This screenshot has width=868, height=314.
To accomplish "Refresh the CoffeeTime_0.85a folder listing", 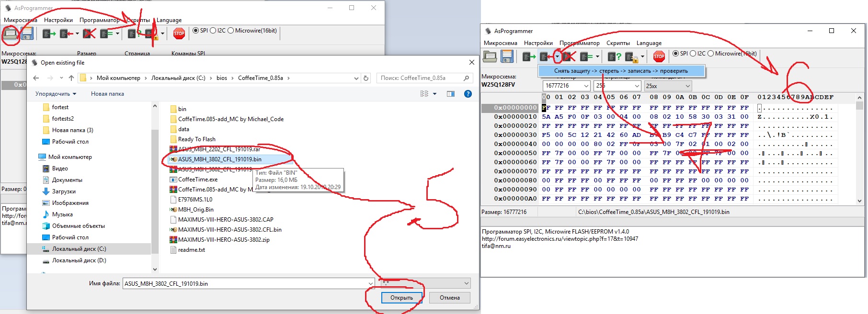I will coord(366,78).
